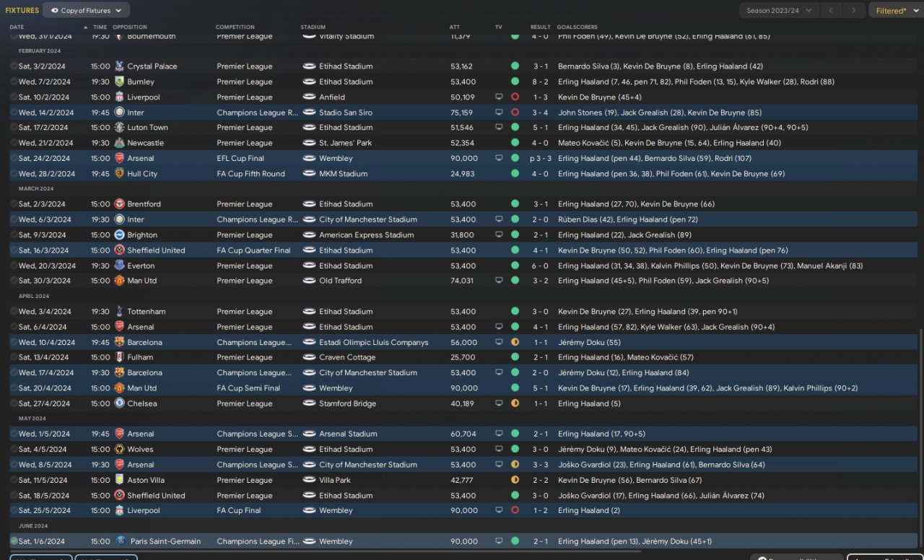Click attendance value 75,159
The image size is (924, 560).
(461, 113)
